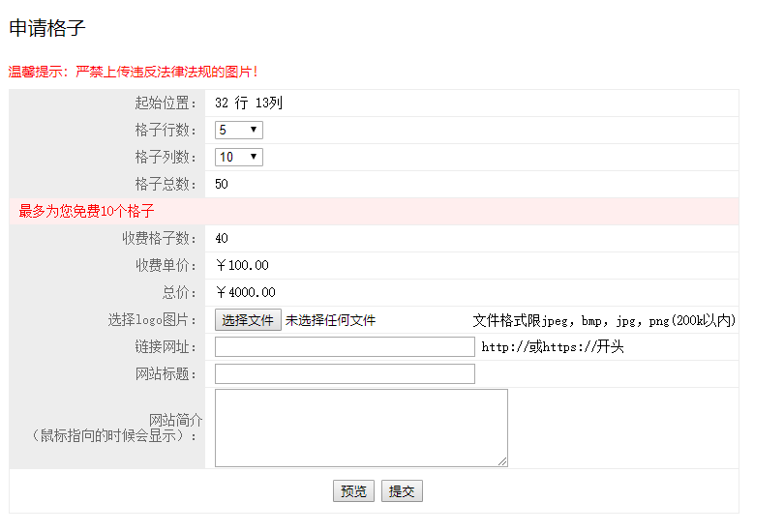Click the 收费格子数 label
Viewport: 784px width, 532px height.
point(159,238)
